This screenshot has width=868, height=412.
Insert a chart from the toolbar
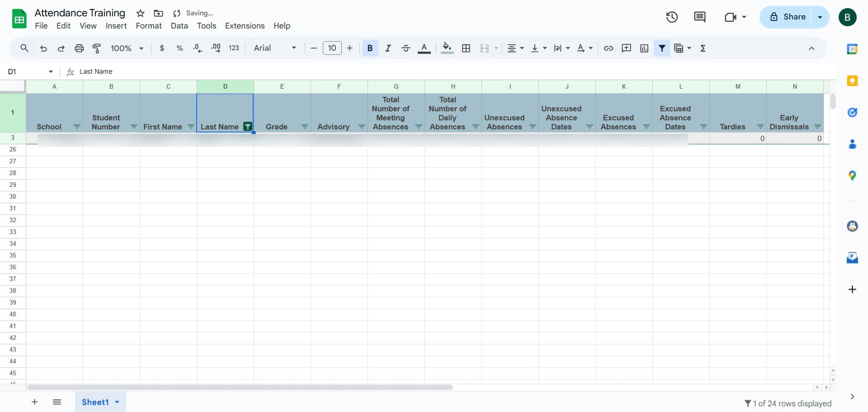tap(644, 48)
